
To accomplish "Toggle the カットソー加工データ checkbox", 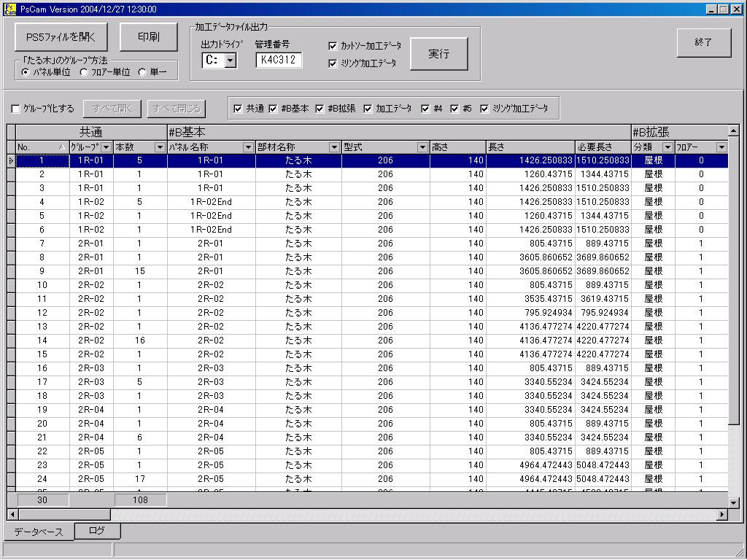I will coord(333,46).
